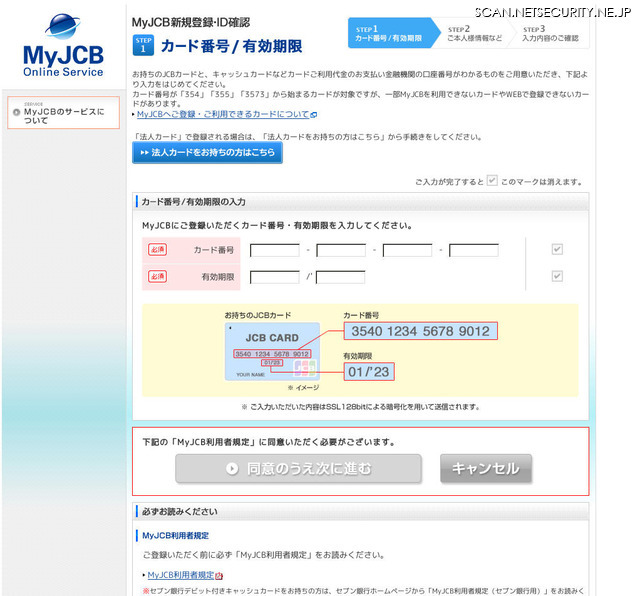
Task: Click play arrow icon in 同意のうえ次に進む
Action: pyautogui.click(x=232, y=469)
